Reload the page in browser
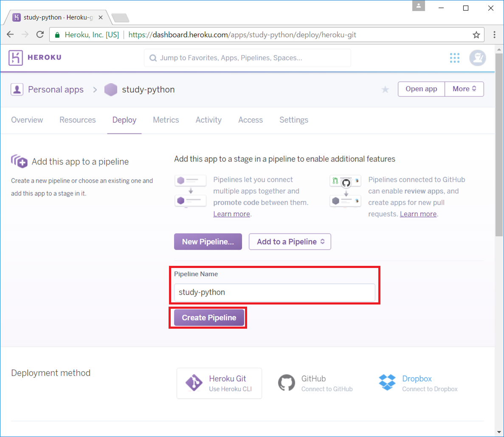The width and height of the screenshot is (504, 437). [x=40, y=35]
